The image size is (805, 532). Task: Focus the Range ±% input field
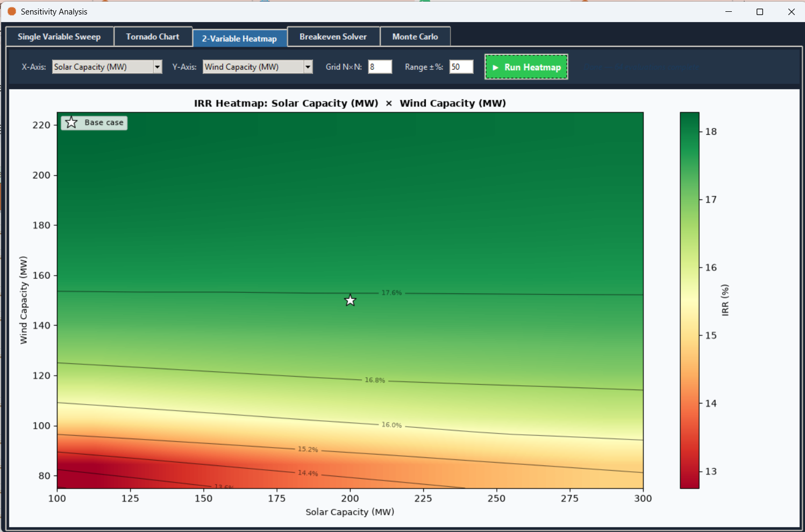click(x=461, y=67)
